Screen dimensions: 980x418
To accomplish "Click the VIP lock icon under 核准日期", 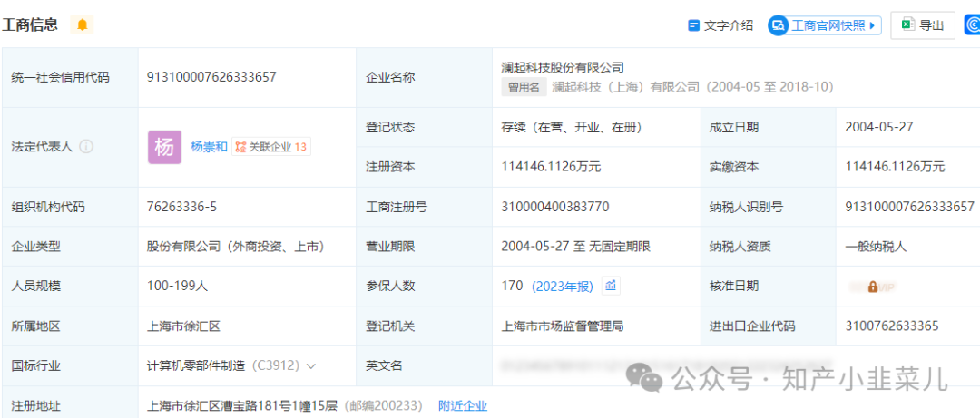I will (x=873, y=287).
